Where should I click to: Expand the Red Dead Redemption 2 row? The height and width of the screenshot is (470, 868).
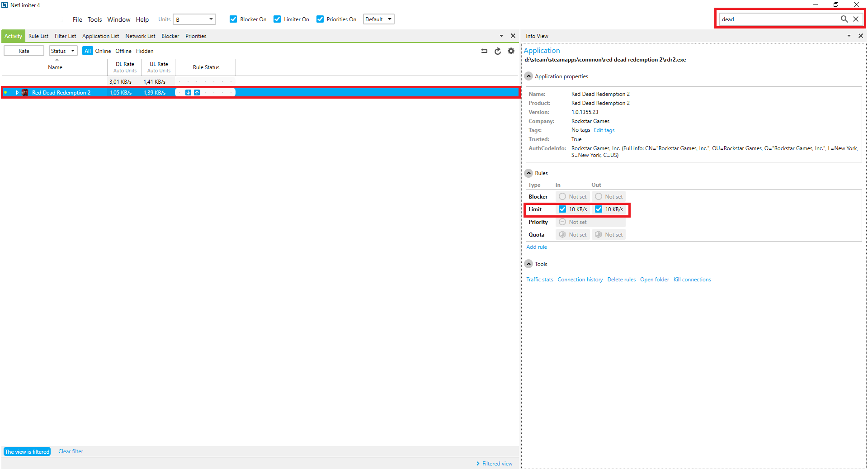[17, 93]
